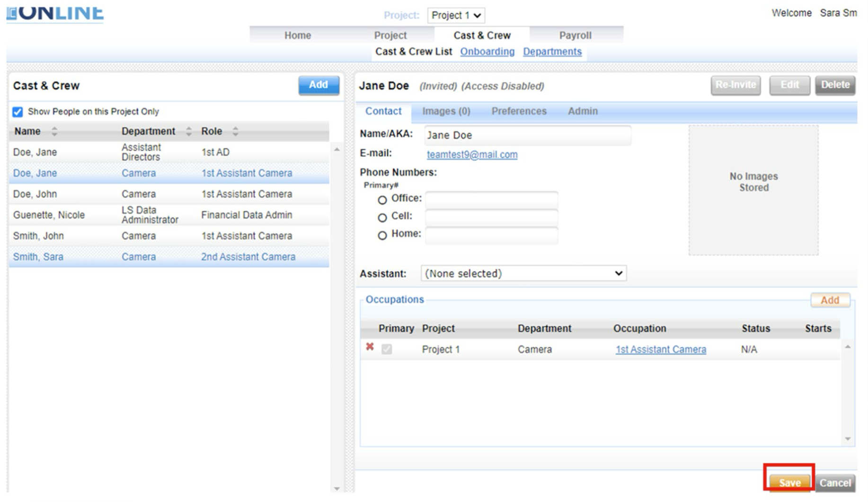Uncheck Show People on this Project Only
The width and height of the screenshot is (868, 502).
pyautogui.click(x=18, y=112)
